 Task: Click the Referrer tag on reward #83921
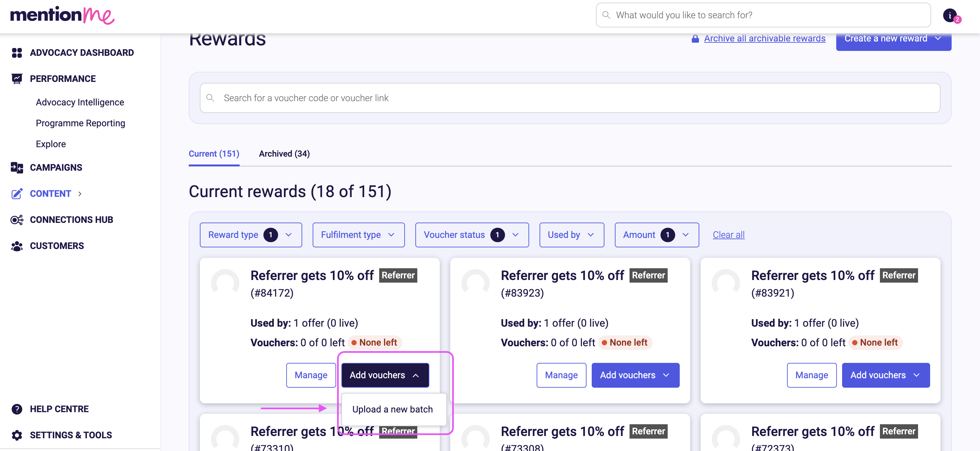pyautogui.click(x=898, y=275)
